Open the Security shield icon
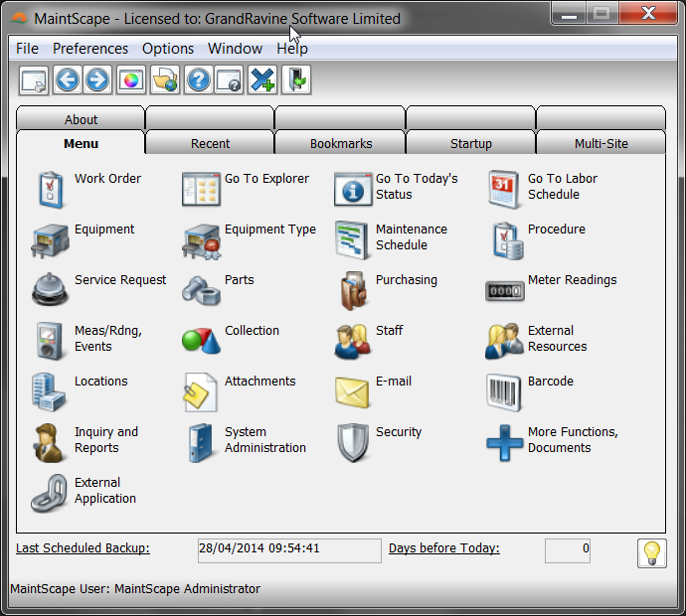 (x=353, y=442)
